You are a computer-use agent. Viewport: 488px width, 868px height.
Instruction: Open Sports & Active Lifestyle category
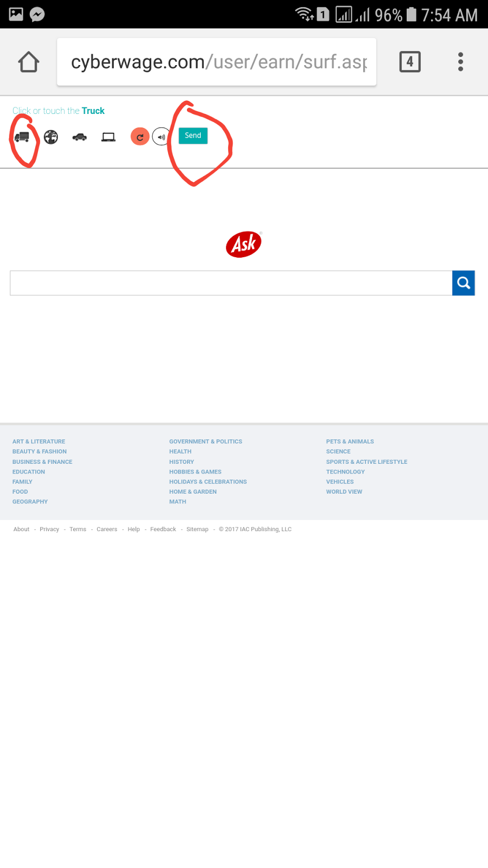coord(367,462)
